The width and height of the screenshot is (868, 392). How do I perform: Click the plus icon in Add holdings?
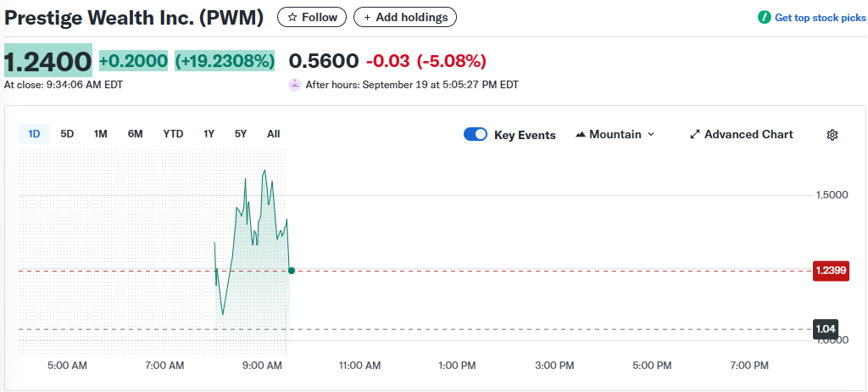click(x=367, y=17)
